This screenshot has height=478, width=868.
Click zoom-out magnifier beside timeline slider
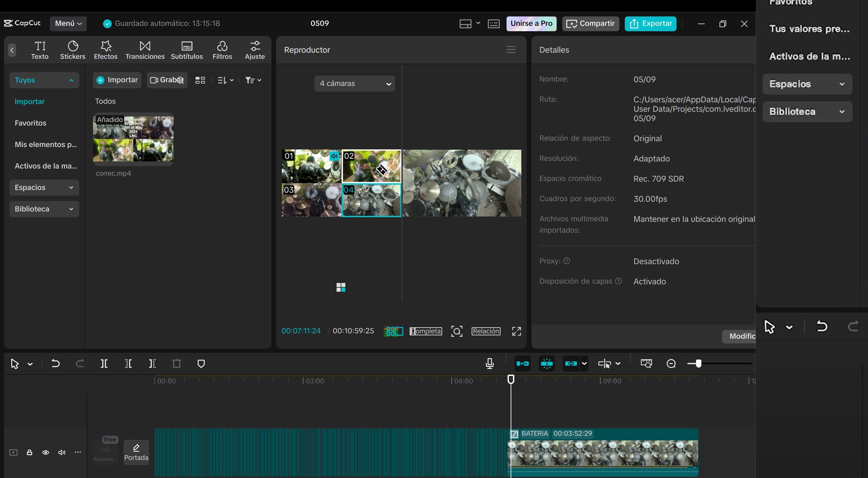coord(671,364)
